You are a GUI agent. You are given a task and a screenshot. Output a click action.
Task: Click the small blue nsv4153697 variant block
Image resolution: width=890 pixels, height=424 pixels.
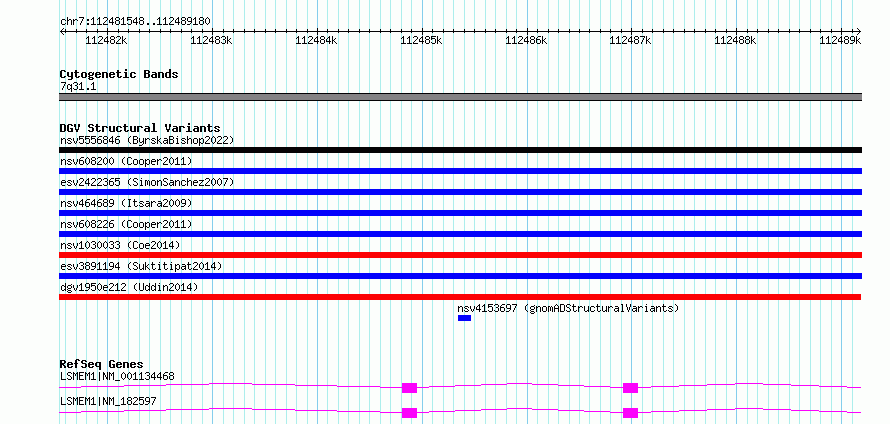coord(464,318)
